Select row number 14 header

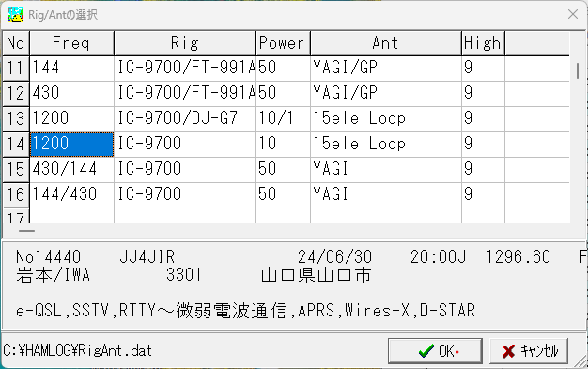click(16, 144)
